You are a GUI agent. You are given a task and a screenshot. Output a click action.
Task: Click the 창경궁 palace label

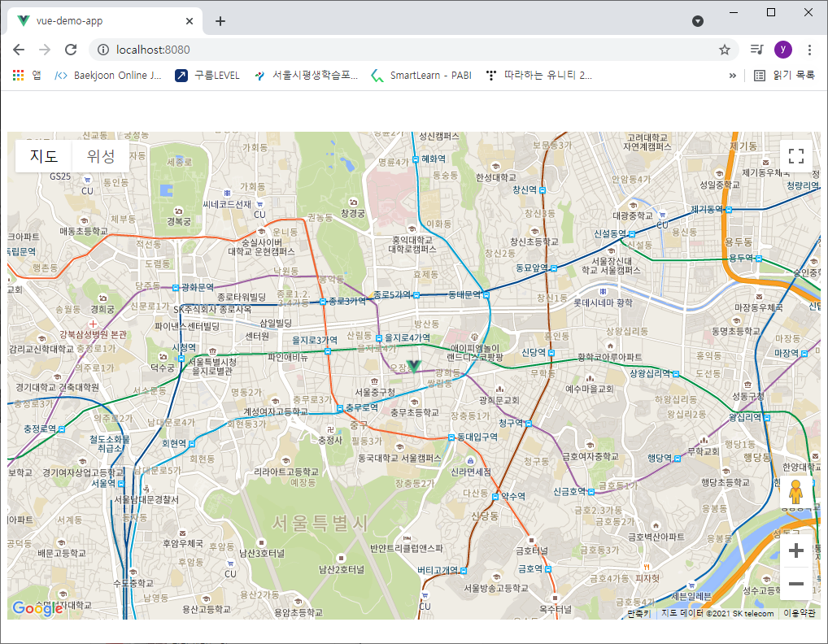pyautogui.click(x=353, y=213)
